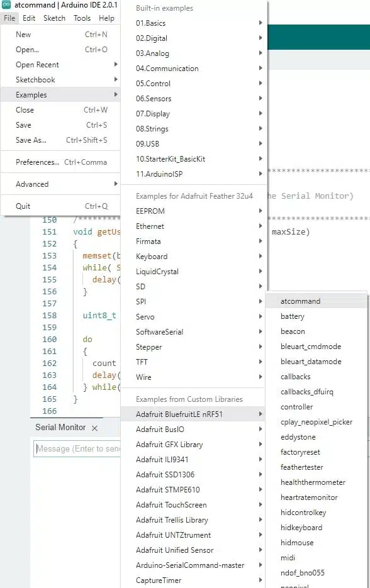Screen dimensions: 370x588
Task: Expand the 06.Sensors examples submenu
Action: tap(194, 99)
